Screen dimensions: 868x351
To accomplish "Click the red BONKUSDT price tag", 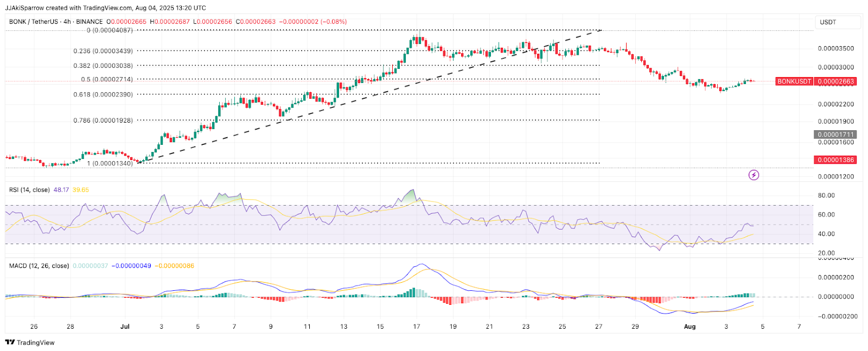I will (x=794, y=81).
